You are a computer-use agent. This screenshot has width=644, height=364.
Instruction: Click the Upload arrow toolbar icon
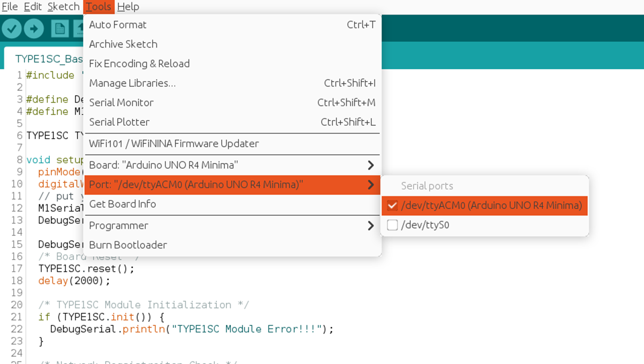pos(34,29)
